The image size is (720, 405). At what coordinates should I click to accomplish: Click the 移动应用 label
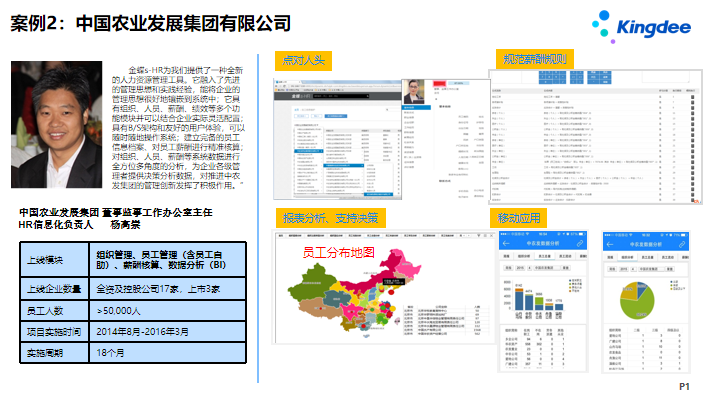click(519, 218)
